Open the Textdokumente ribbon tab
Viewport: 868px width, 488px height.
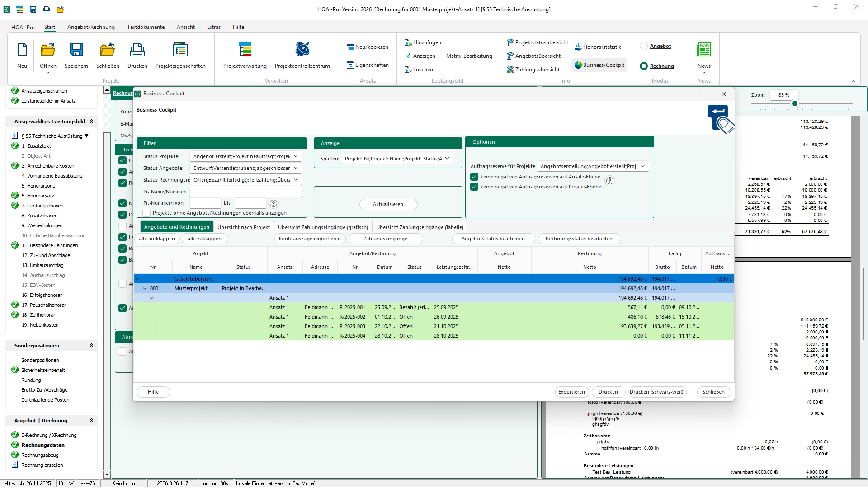pos(146,27)
